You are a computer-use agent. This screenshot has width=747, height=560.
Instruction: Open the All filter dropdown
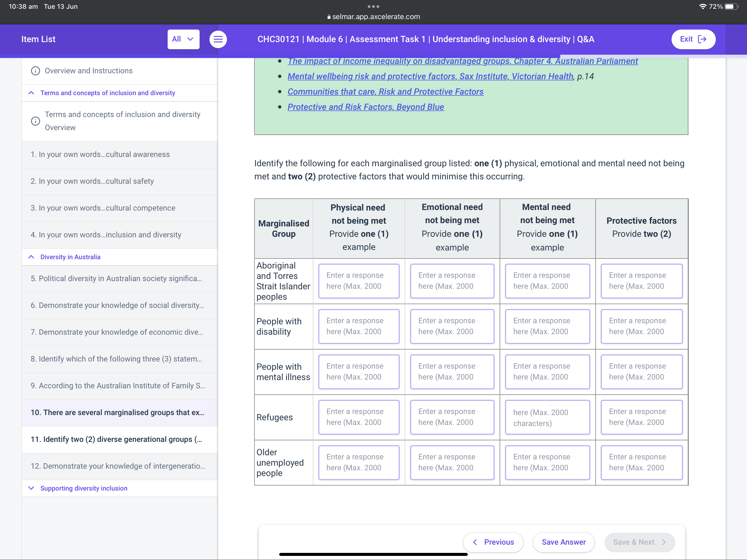(183, 39)
